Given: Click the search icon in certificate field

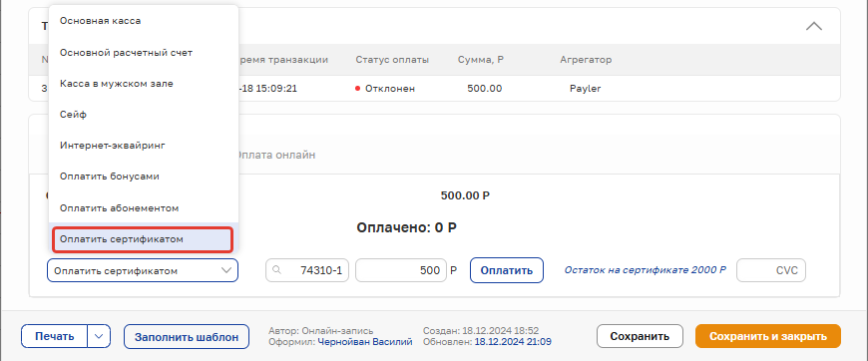Looking at the screenshot, I should [277, 271].
